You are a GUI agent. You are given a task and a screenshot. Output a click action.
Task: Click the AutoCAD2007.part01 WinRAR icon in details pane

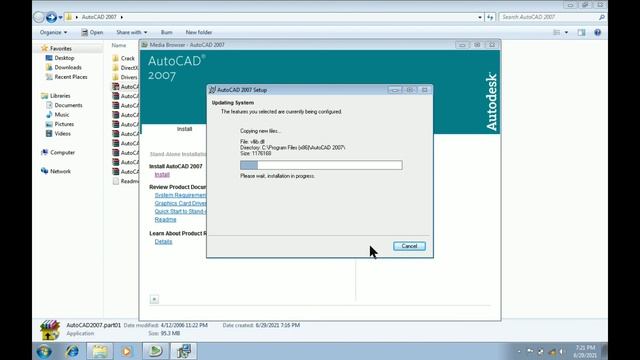point(50,330)
